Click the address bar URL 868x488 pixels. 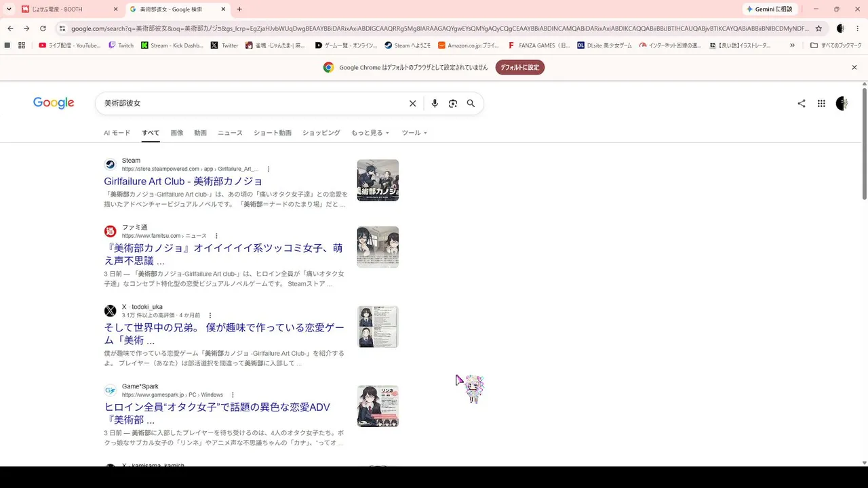click(439, 28)
